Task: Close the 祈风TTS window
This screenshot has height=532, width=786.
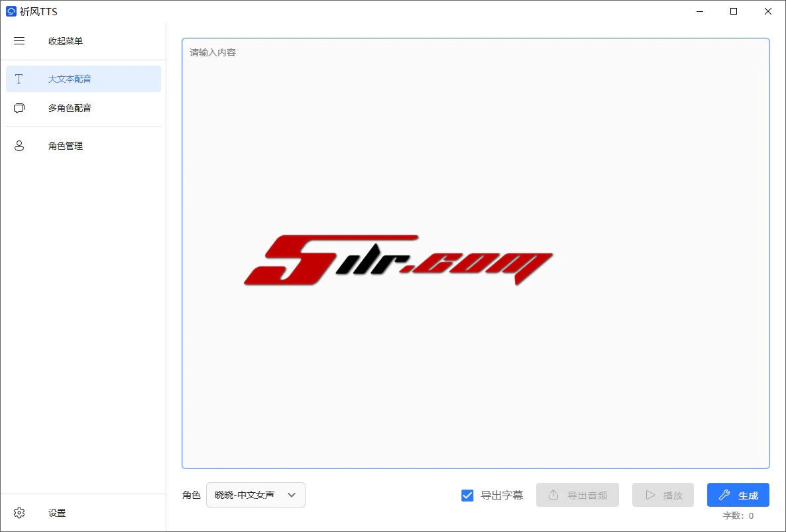Action: [768, 11]
